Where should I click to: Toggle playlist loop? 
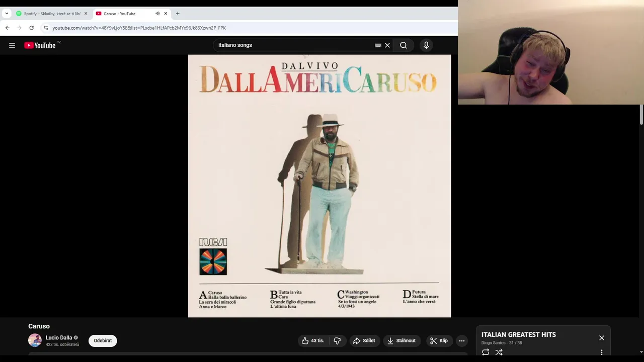coord(486,352)
